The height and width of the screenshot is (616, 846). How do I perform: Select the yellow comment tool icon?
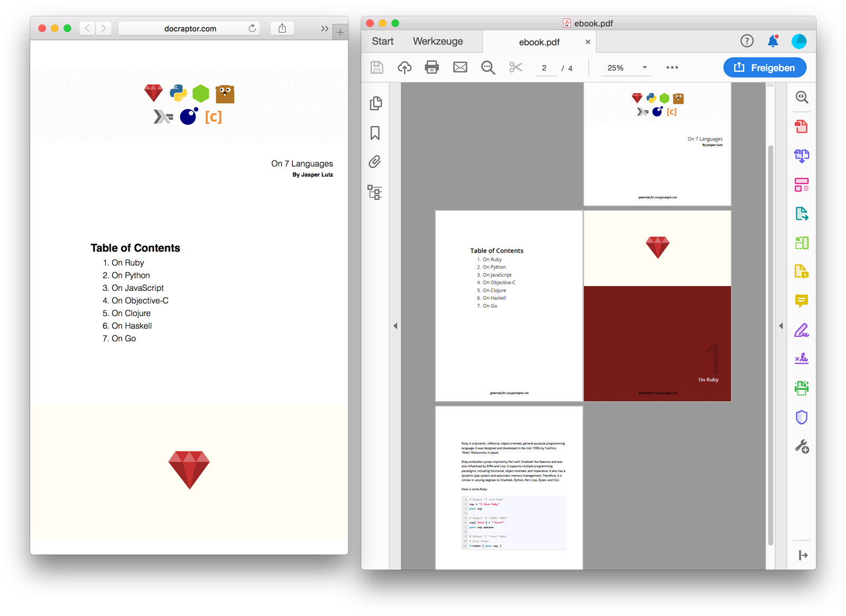pos(802,301)
